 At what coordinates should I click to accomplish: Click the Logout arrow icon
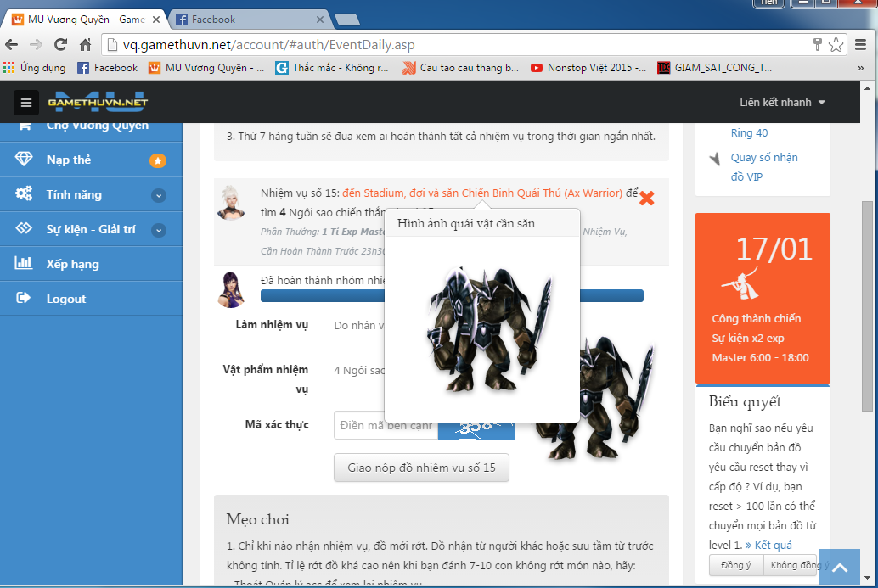[24, 299]
